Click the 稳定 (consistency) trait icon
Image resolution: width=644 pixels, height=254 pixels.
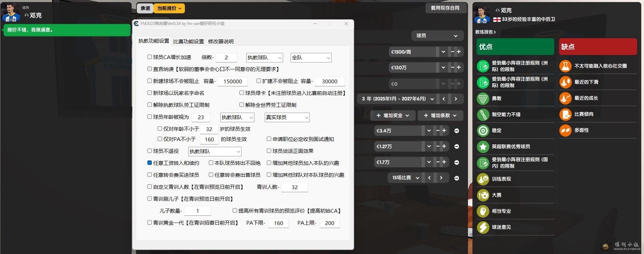pyautogui.click(x=483, y=131)
